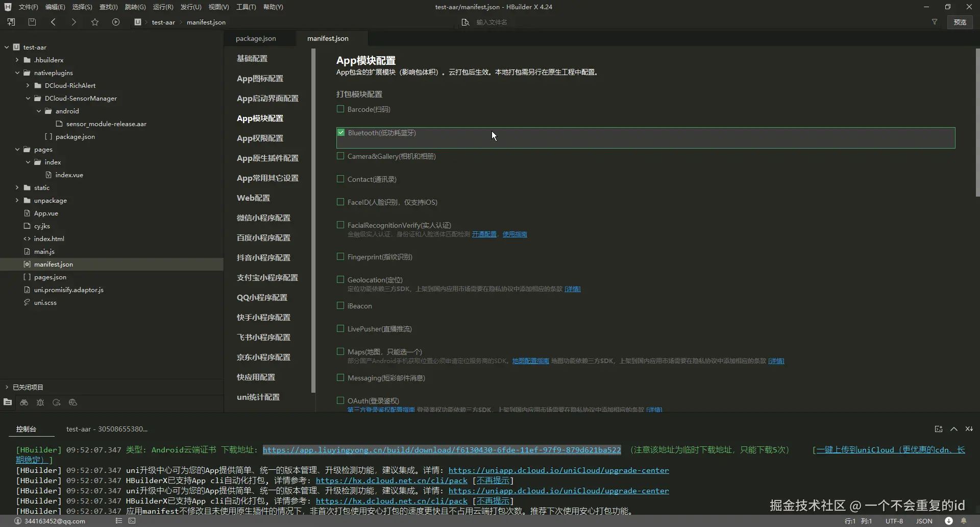This screenshot has width=980, height=527.
Task: Click the new file toolbar icon
Action: point(11,22)
